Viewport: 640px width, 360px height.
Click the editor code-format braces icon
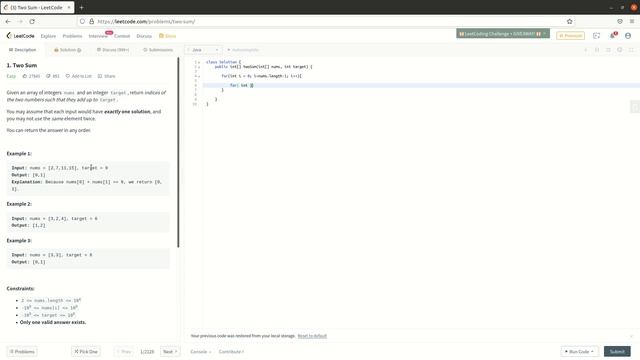tap(597, 50)
